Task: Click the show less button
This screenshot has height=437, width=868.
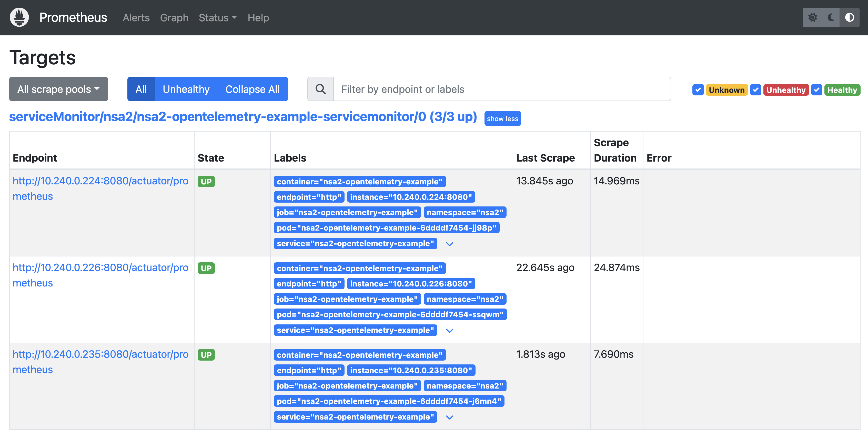Action: click(502, 119)
